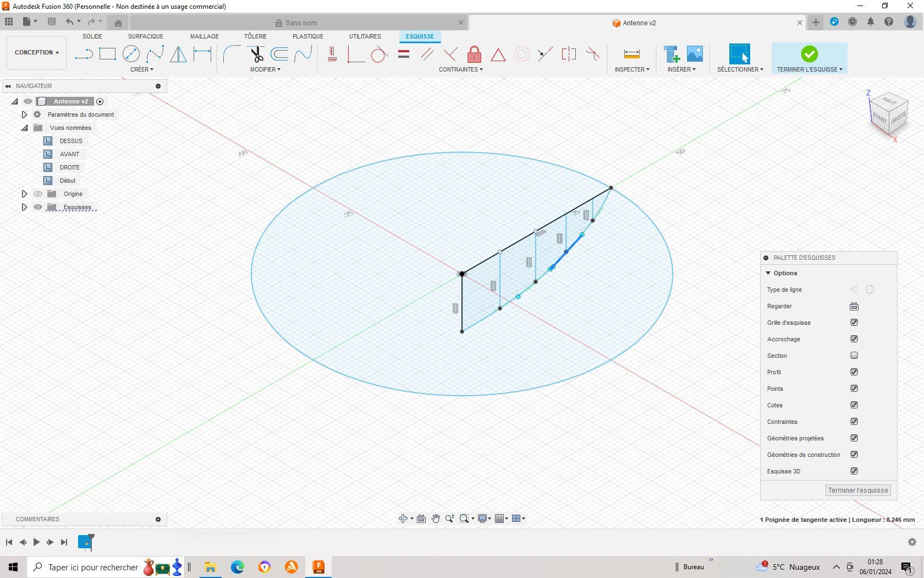Select the Line sketch tool

click(84, 54)
